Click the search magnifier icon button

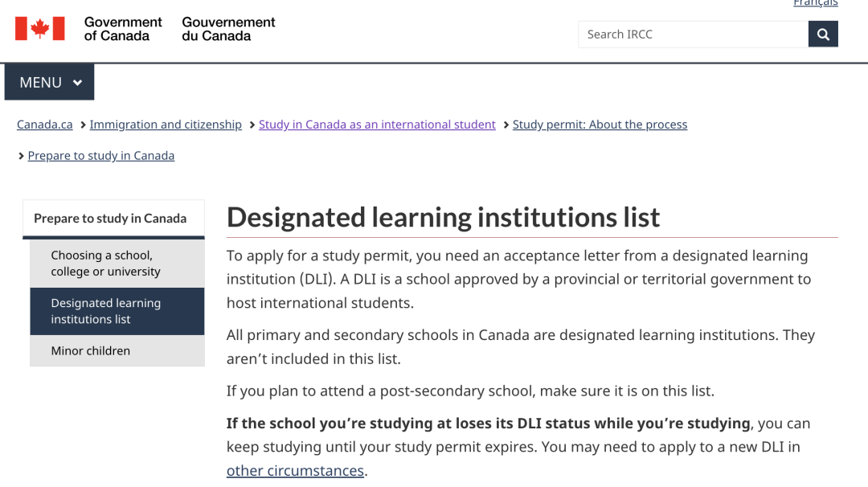pos(823,35)
